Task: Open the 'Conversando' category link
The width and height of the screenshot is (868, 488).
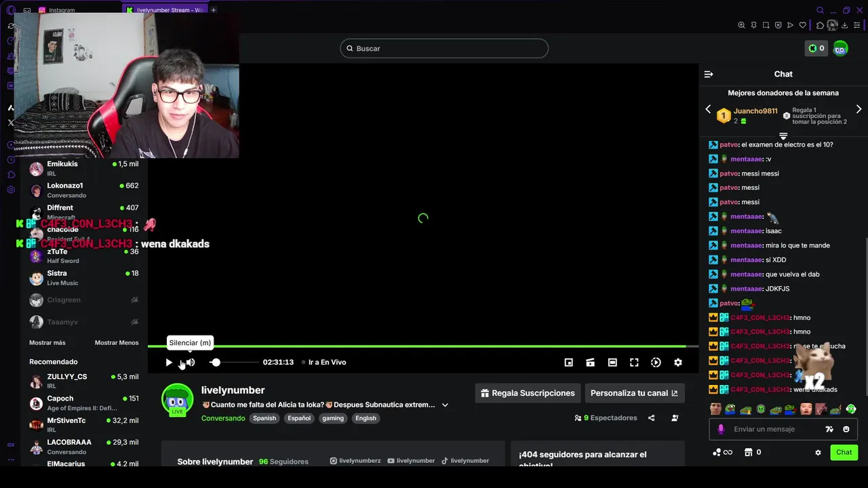Action: 223,418
